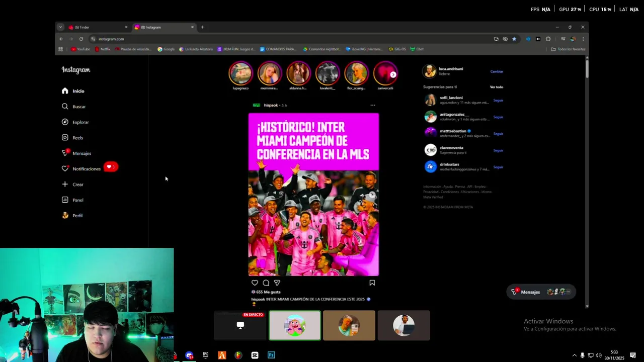
Task: Open the Google bookmark
Action: (166, 49)
